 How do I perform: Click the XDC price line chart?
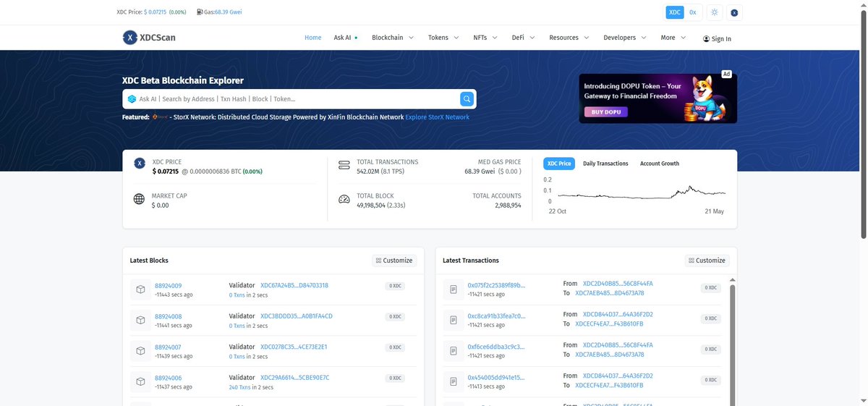641,193
